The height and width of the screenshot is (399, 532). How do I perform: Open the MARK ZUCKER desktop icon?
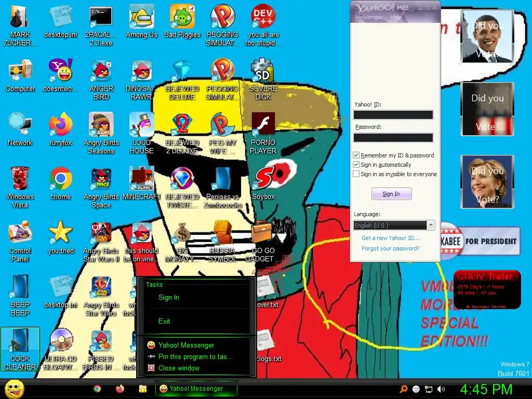pyautogui.click(x=20, y=25)
